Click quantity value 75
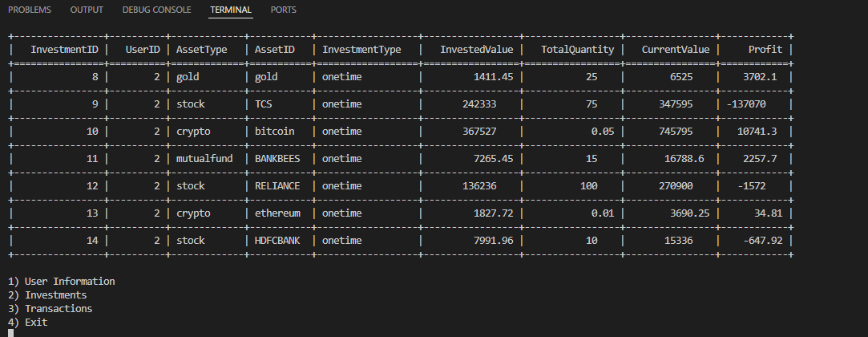The width and height of the screenshot is (868, 337). coord(591,104)
